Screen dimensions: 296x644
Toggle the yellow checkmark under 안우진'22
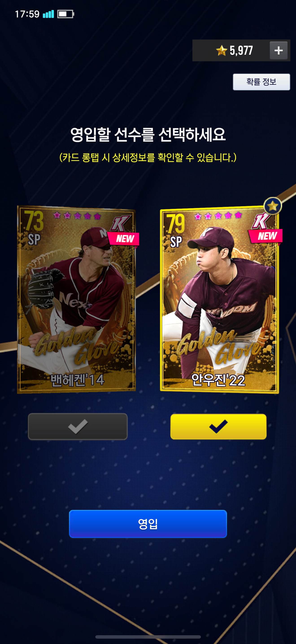pyautogui.click(x=218, y=426)
